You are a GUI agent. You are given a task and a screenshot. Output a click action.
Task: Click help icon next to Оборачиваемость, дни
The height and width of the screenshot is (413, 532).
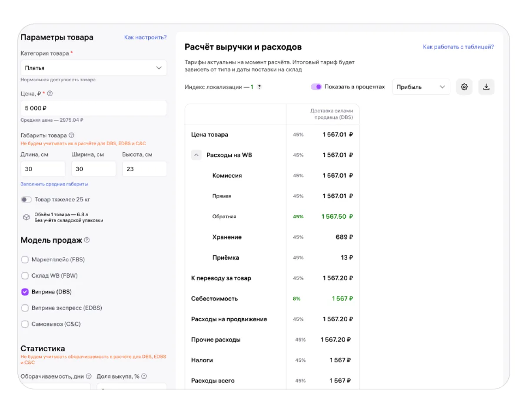tap(89, 376)
